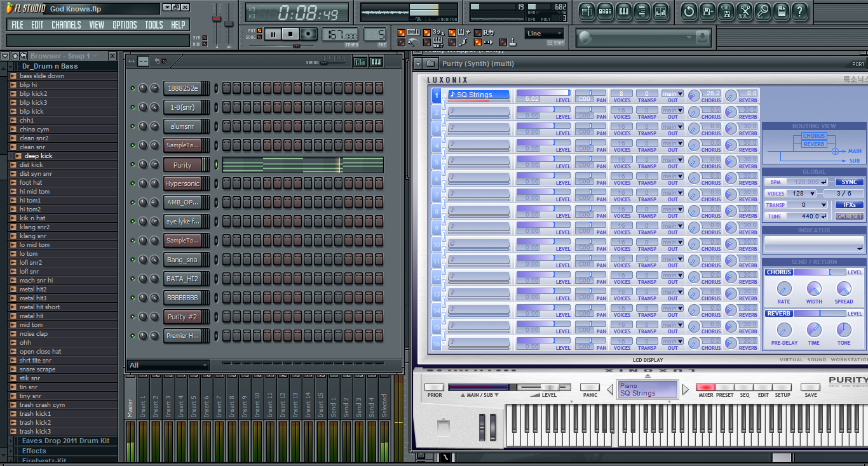Open the CHANNELS menu
868x466 pixels.
(x=66, y=25)
